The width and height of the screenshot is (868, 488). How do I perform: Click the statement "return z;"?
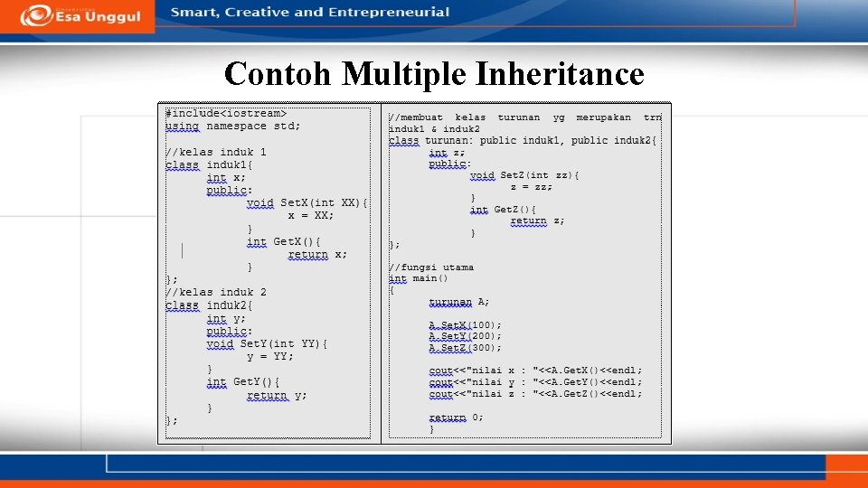pos(537,221)
